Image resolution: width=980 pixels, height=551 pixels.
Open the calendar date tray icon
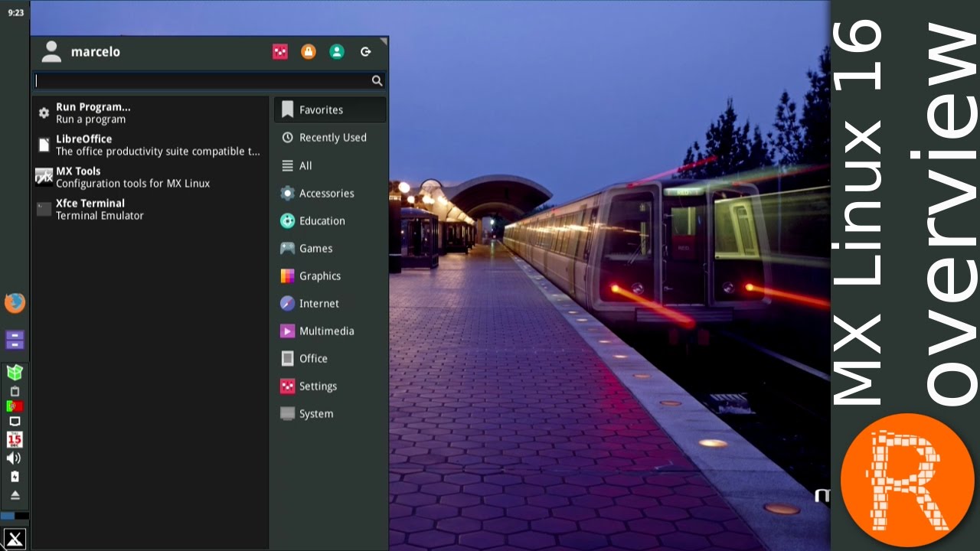point(15,439)
